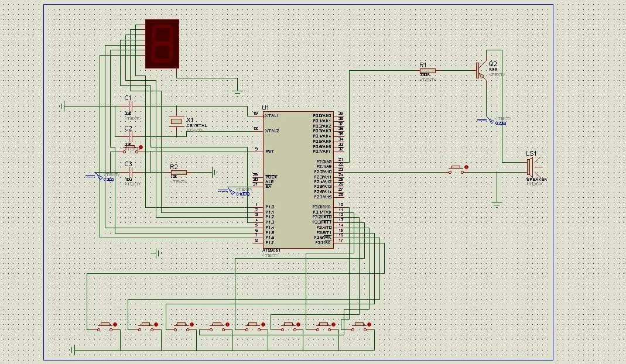Select the RST pin label on U1
Image resolution: width=626 pixels, height=364 pixels.
(x=269, y=151)
